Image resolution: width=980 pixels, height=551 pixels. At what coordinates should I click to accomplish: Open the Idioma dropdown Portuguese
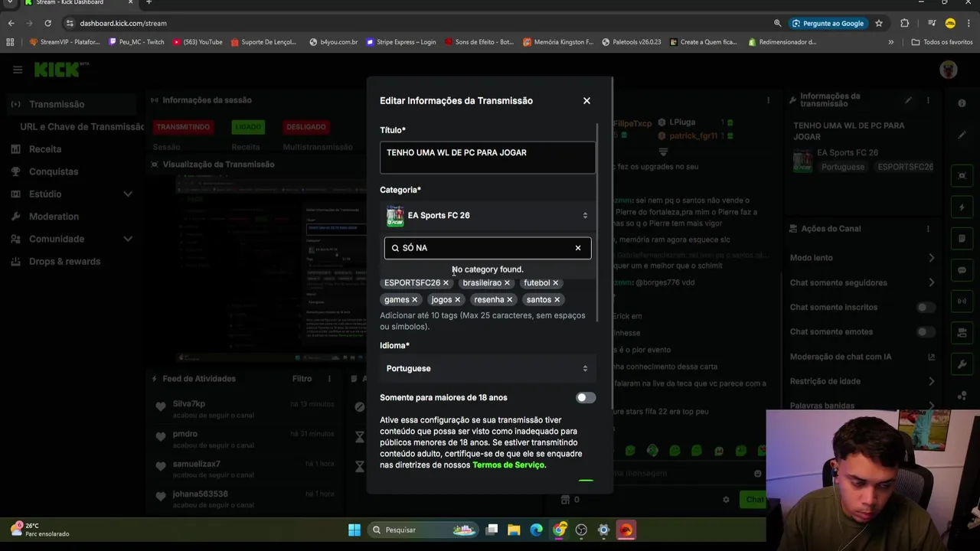[488, 369]
